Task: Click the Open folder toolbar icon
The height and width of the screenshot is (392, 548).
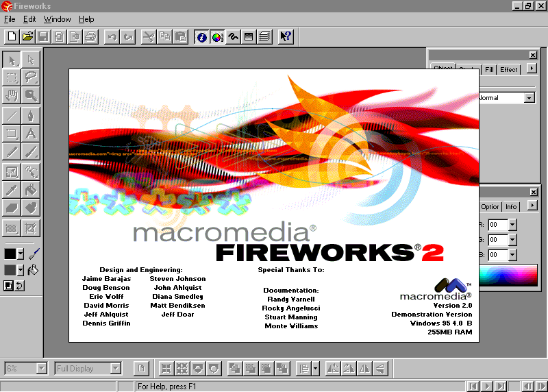Action: pos(27,37)
